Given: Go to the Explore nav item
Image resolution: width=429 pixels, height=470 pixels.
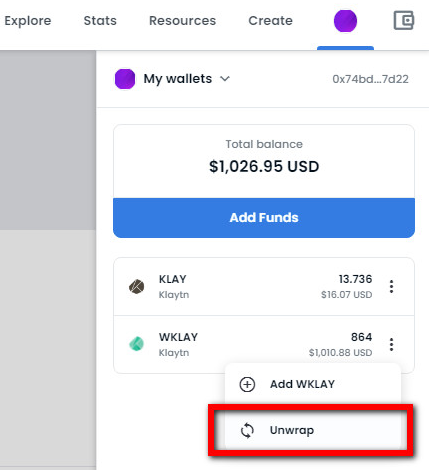Looking at the screenshot, I should pyautogui.click(x=28, y=21).
